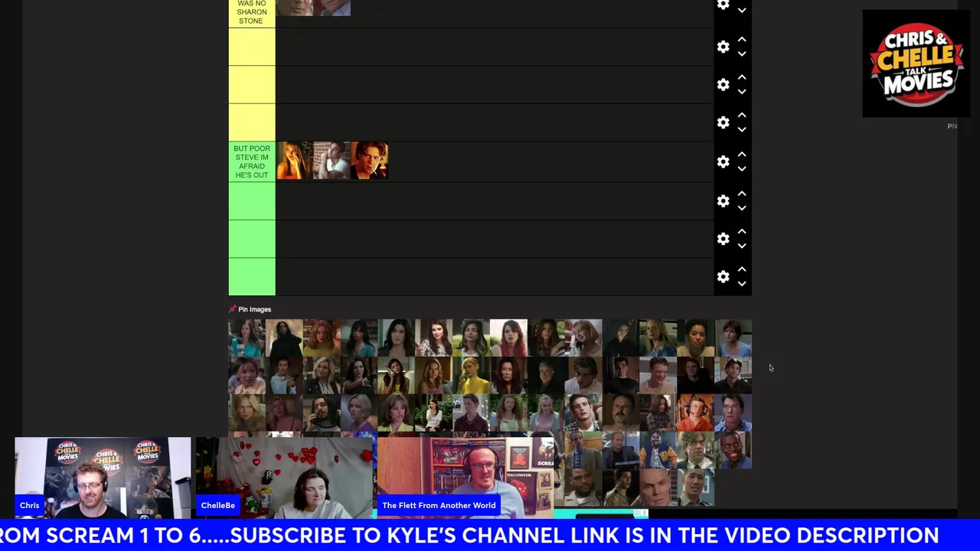Move first empty yellow tier down
The image size is (980, 551).
tap(742, 54)
